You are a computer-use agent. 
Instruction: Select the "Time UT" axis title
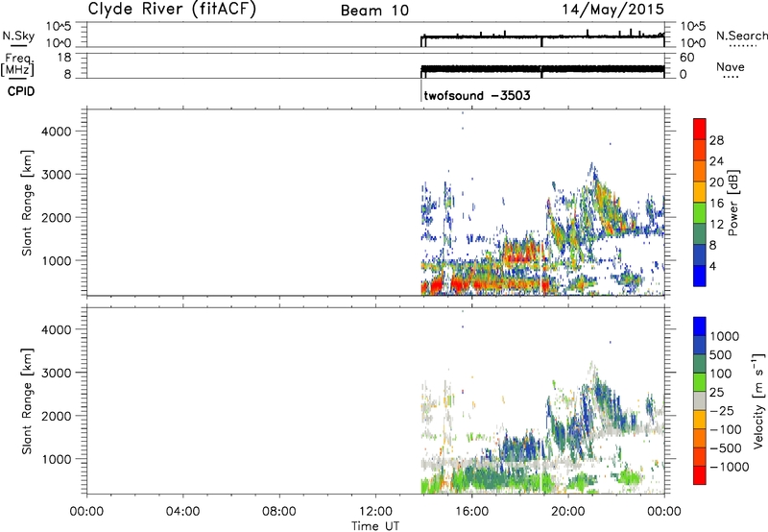tap(375, 526)
